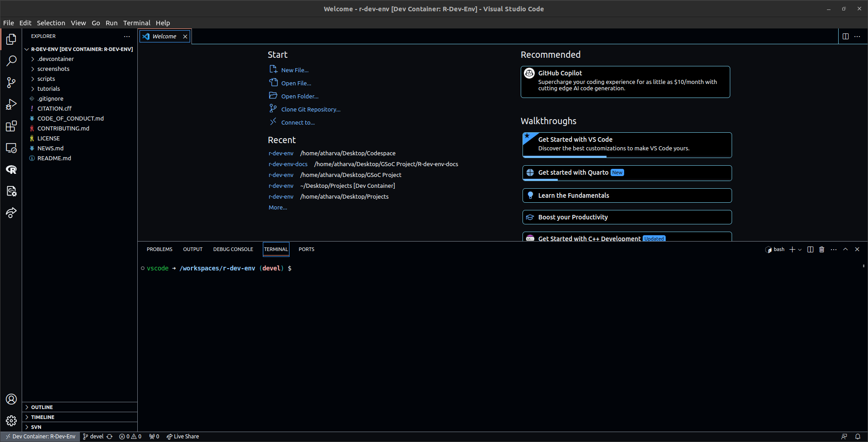Open terminal panel more actions ellipsis

click(834, 249)
